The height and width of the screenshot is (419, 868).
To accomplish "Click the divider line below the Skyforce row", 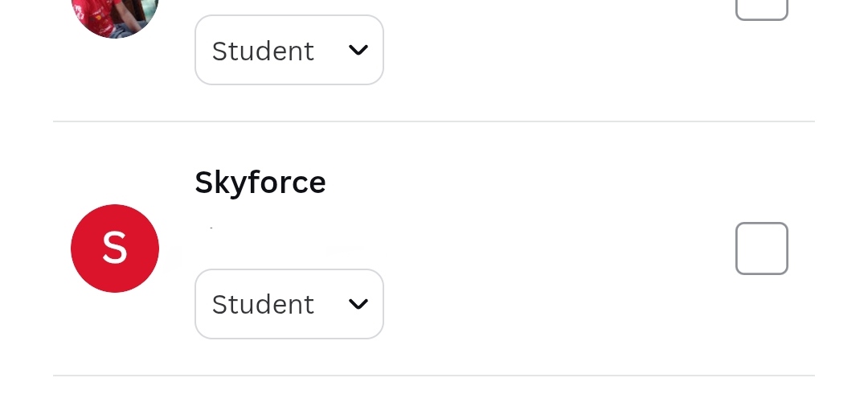I will [x=434, y=376].
